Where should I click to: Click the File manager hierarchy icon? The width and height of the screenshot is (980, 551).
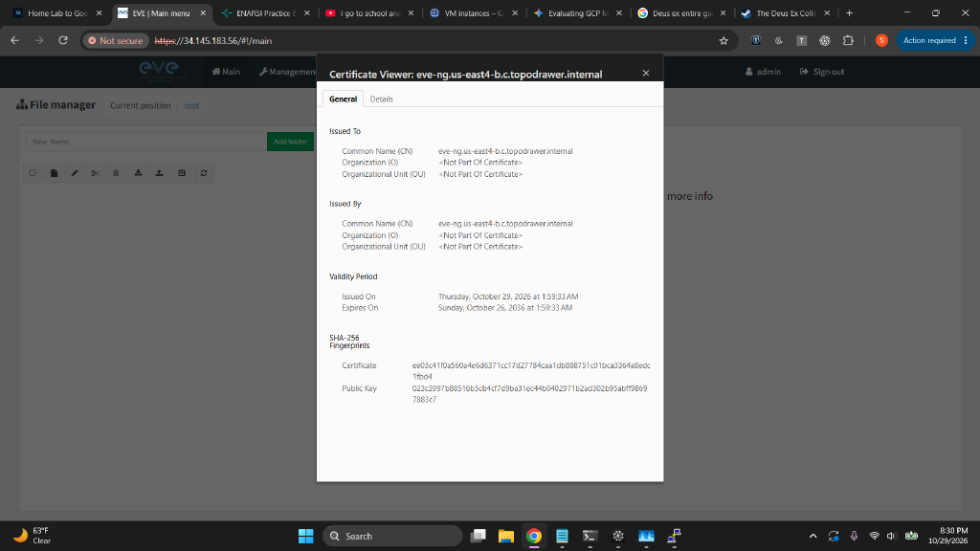click(22, 104)
